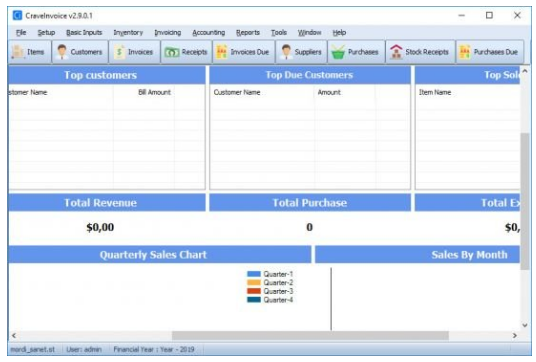Open the Receipts money icon
The image size is (536, 362).
(x=172, y=52)
